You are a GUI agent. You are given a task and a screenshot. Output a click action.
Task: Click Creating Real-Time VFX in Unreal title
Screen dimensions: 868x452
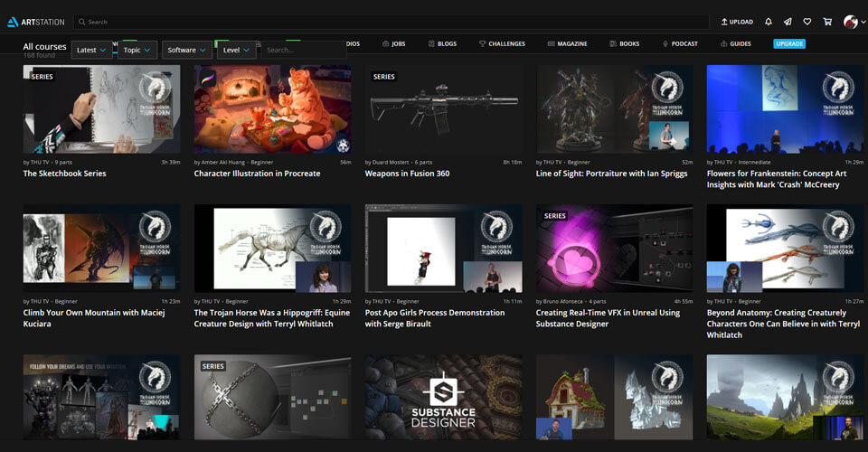pyautogui.click(x=608, y=318)
